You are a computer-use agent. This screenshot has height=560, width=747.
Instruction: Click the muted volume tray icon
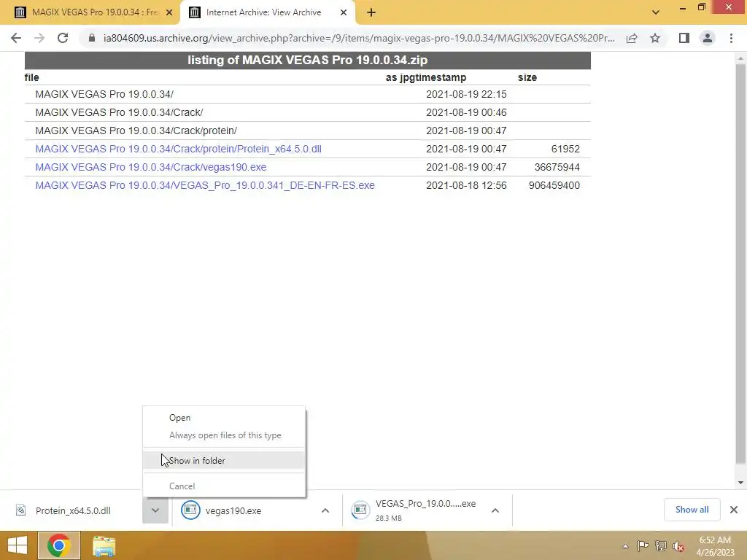[678, 546]
